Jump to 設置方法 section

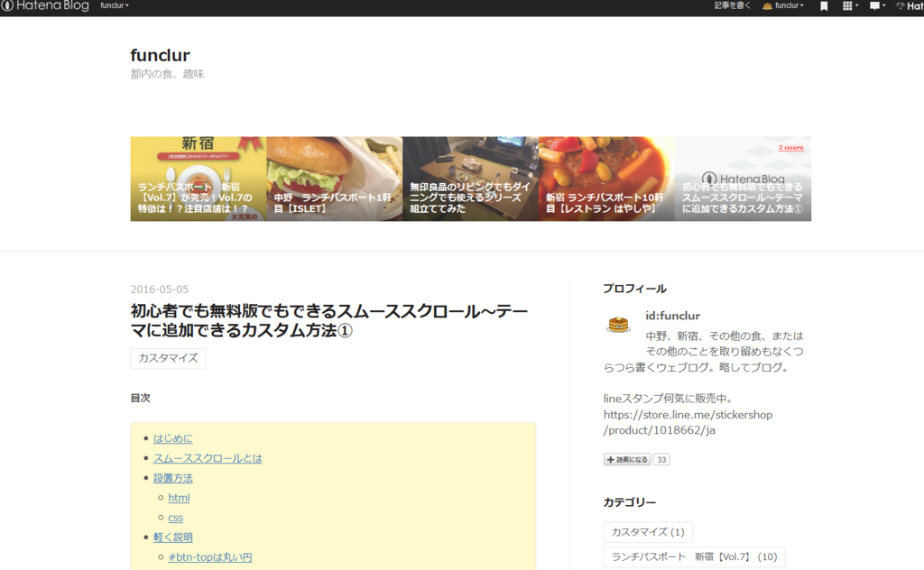[172, 478]
